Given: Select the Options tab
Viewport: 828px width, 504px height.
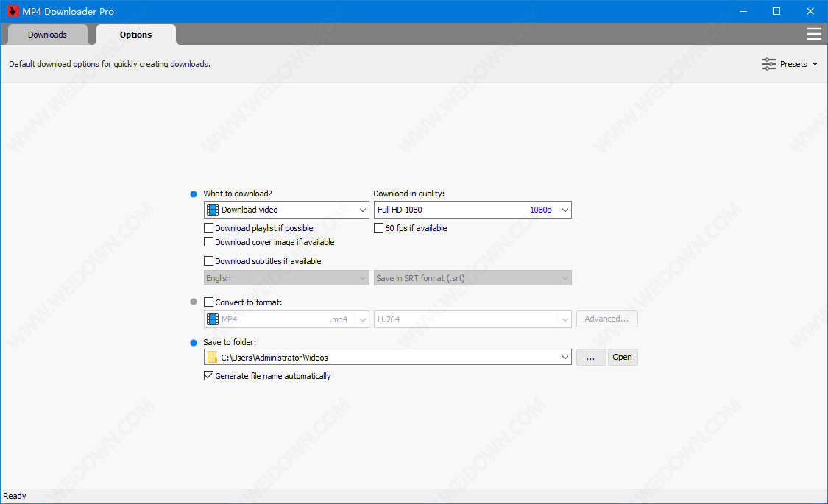Looking at the screenshot, I should [x=135, y=35].
